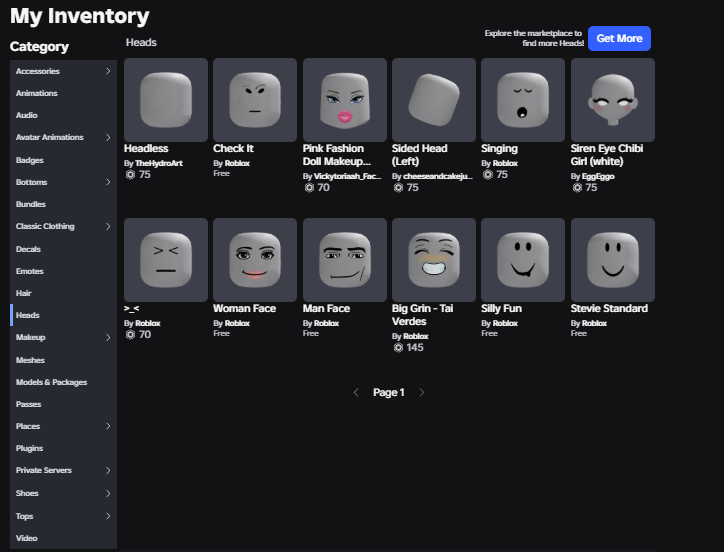Open the Big Grin - Tai Verdes thumbnail
The width and height of the screenshot is (724, 552).
point(434,260)
